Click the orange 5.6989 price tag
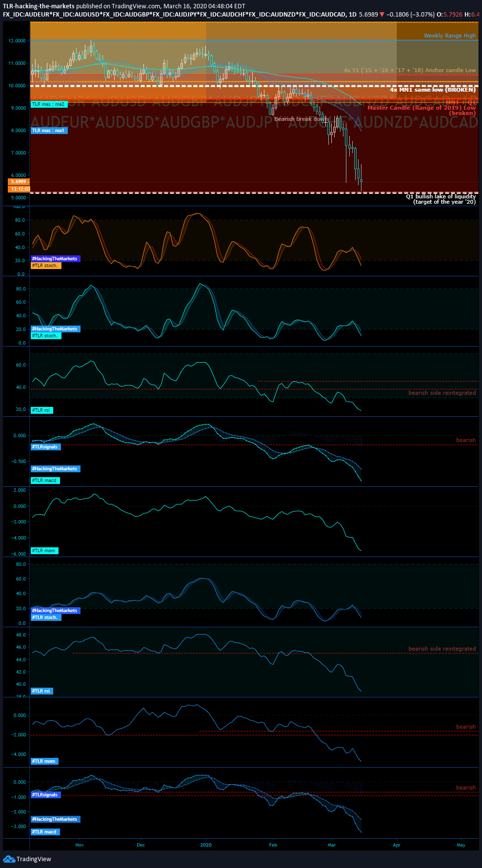 click(19, 182)
